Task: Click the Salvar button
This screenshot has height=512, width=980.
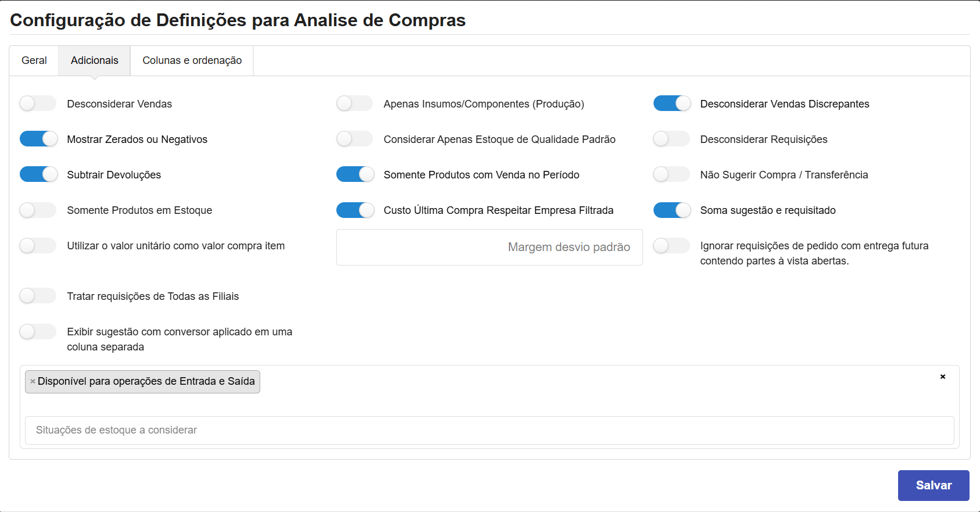Action: [x=933, y=485]
